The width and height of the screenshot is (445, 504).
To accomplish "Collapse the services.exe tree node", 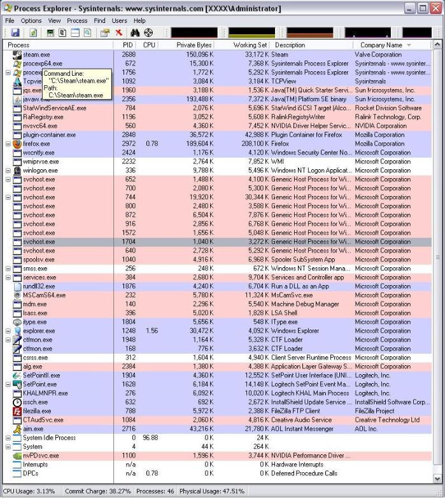I will point(8,277).
